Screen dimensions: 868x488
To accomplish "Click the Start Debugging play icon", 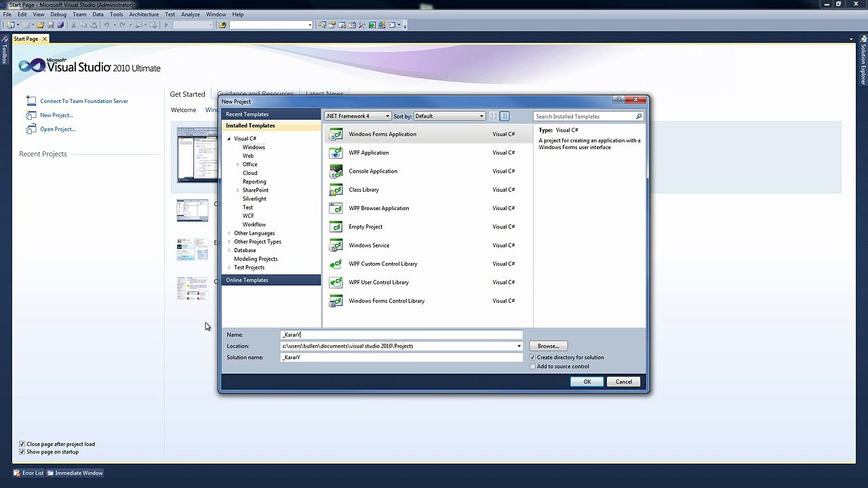I will point(165,25).
